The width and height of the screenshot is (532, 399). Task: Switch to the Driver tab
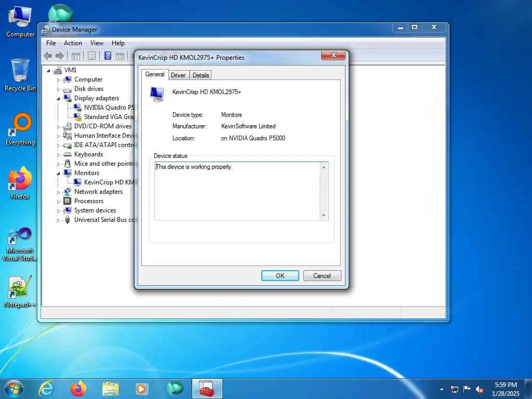178,75
